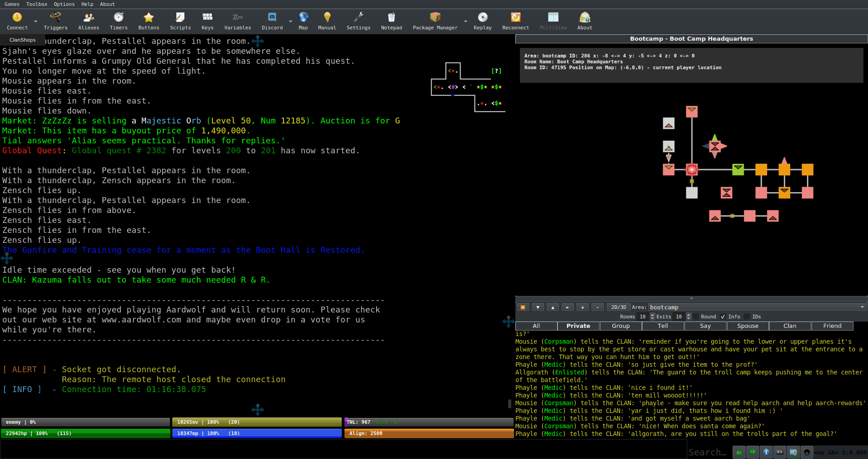Expand the Connect button dropdown arrow
The width and height of the screenshot is (868, 459).
tap(36, 21)
